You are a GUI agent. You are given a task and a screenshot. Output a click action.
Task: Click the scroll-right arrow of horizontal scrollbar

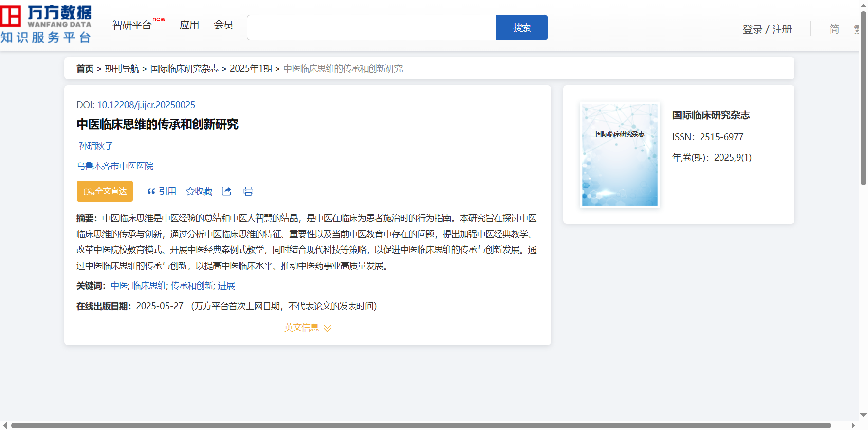(853, 426)
